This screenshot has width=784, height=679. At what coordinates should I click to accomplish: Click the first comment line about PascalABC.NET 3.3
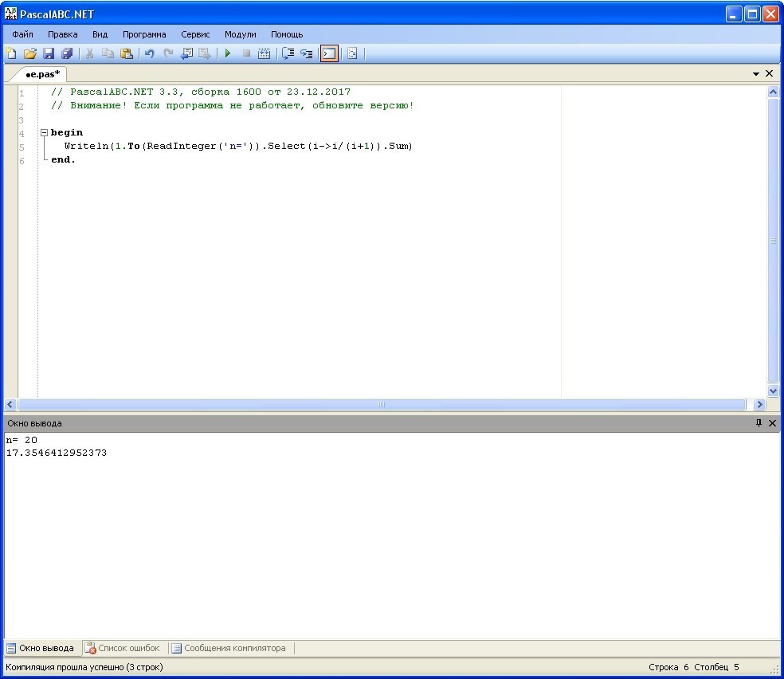pyautogui.click(x=201, y=92)
